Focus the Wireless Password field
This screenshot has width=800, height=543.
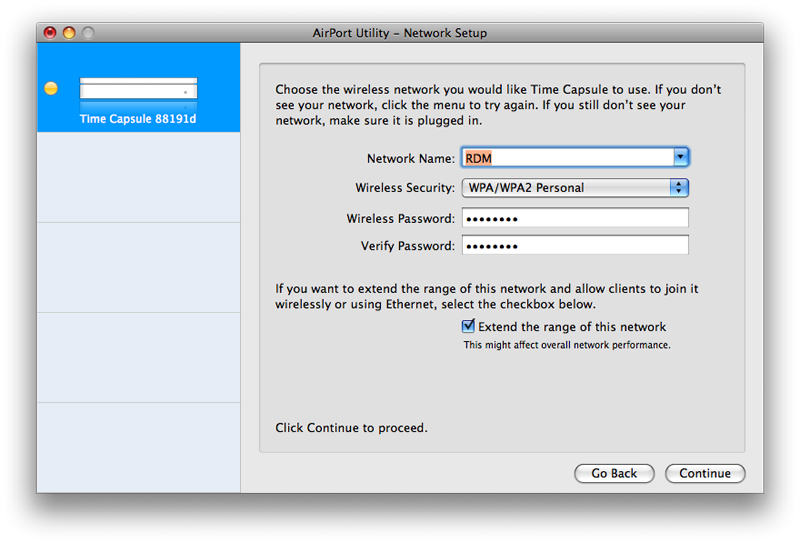pos(575,218)
